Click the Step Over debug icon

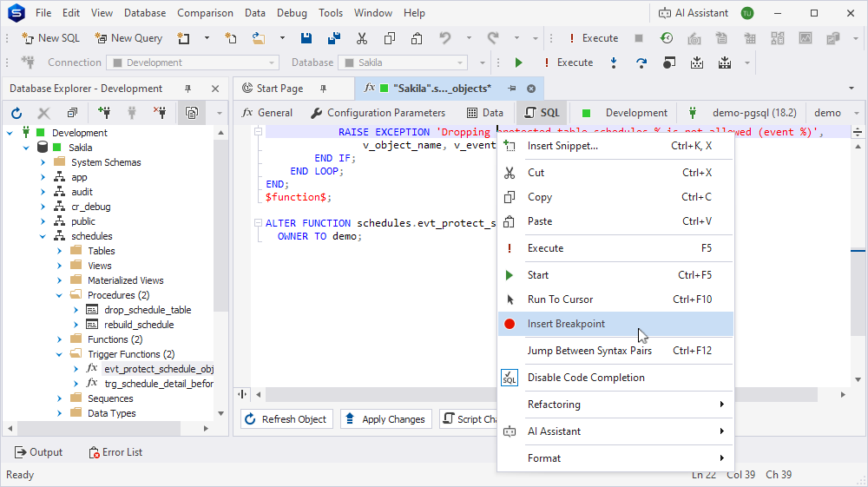click(x=641, y=63)
